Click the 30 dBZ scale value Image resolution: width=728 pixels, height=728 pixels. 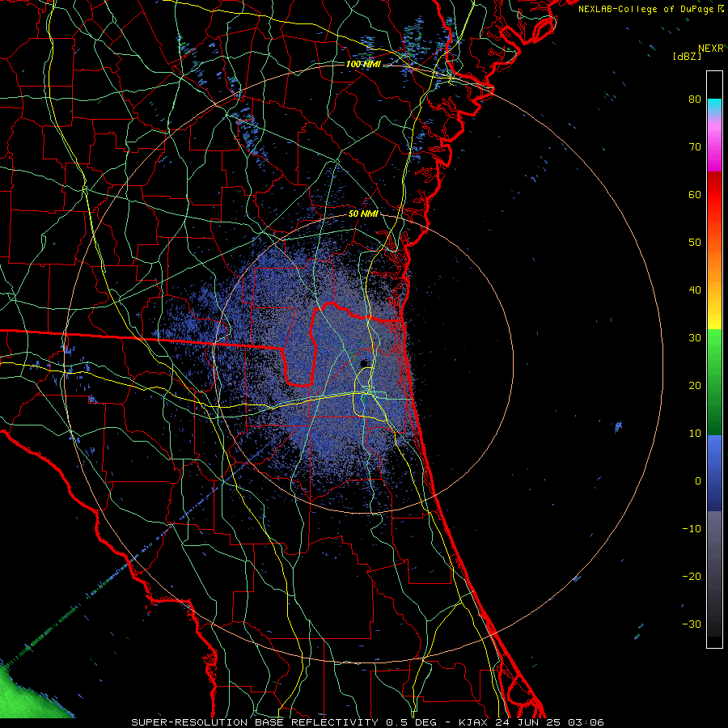695,337
